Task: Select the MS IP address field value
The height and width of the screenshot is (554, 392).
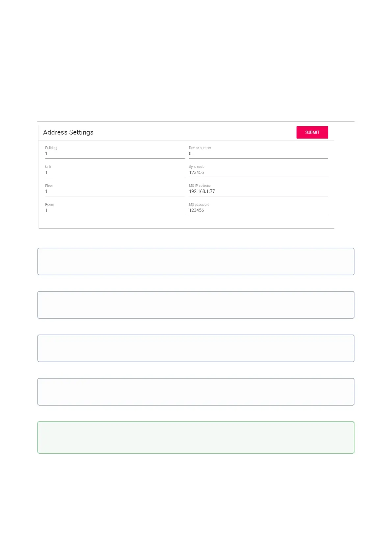Action: click(x=202, y=191)
